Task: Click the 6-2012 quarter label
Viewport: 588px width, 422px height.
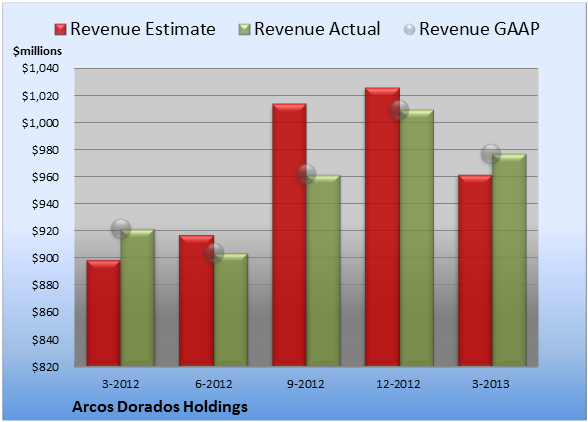Action: (213, 384)
